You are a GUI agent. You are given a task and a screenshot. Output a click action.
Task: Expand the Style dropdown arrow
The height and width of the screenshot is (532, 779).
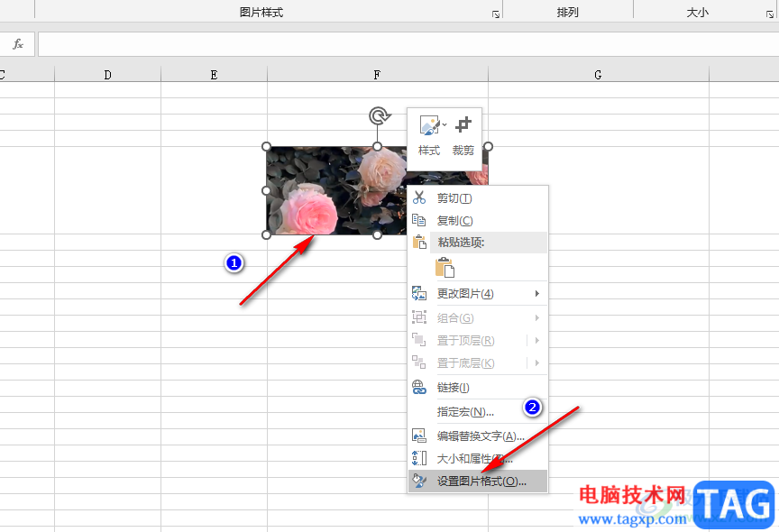(444, 124)
